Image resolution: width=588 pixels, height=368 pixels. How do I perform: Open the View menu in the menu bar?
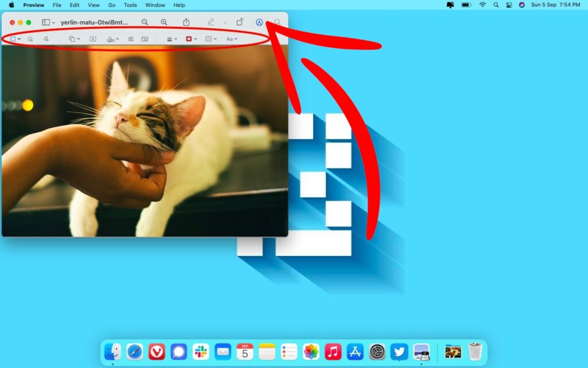point(93,5)
